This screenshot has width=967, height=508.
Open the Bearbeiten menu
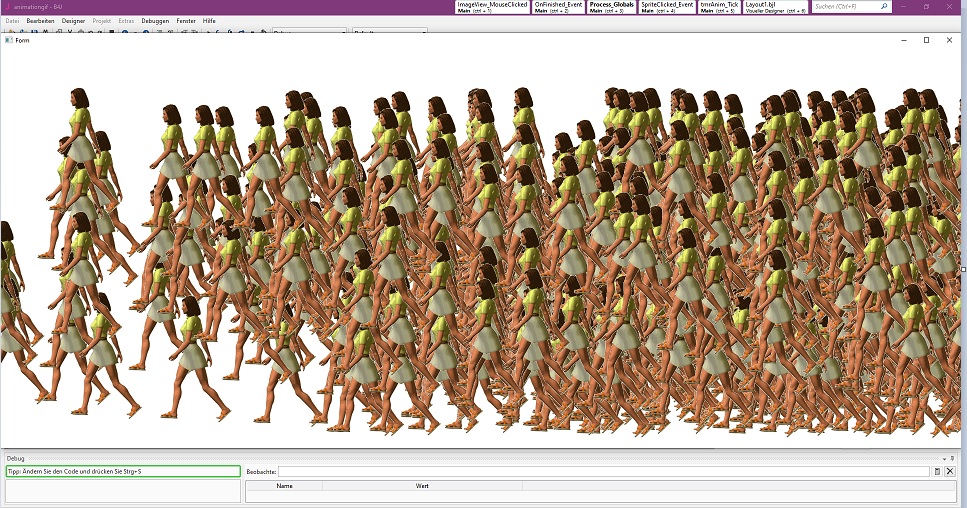click(40, 20)
